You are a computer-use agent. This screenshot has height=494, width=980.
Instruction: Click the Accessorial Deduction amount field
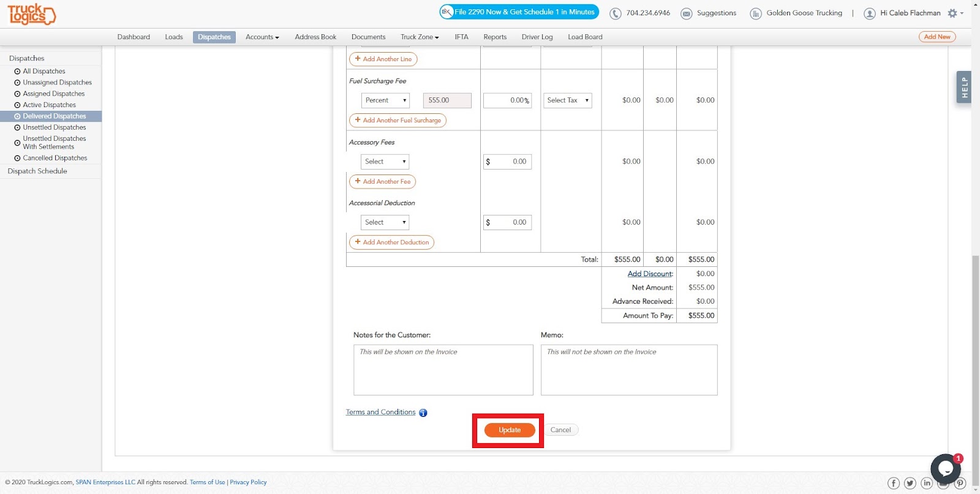507,222
